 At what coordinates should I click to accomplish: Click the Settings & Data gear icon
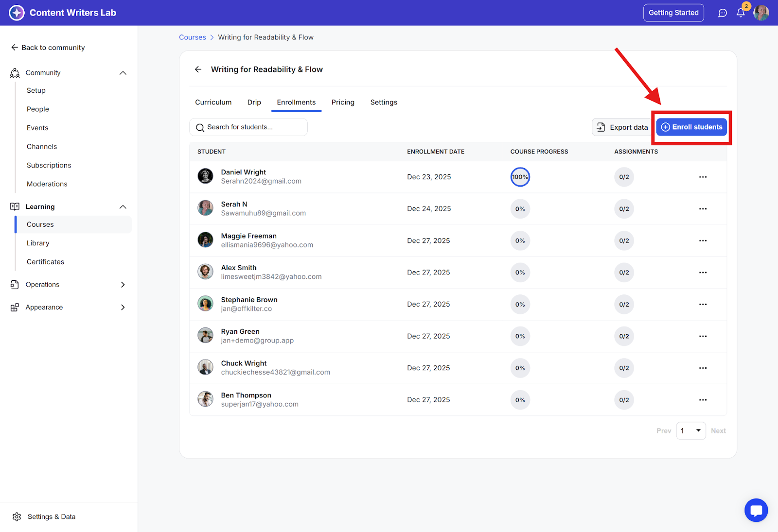coord(17,517)
